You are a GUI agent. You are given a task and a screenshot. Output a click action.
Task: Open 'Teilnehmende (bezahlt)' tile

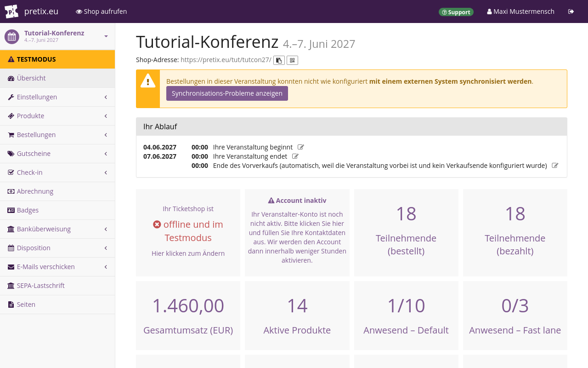coord(515,233)
